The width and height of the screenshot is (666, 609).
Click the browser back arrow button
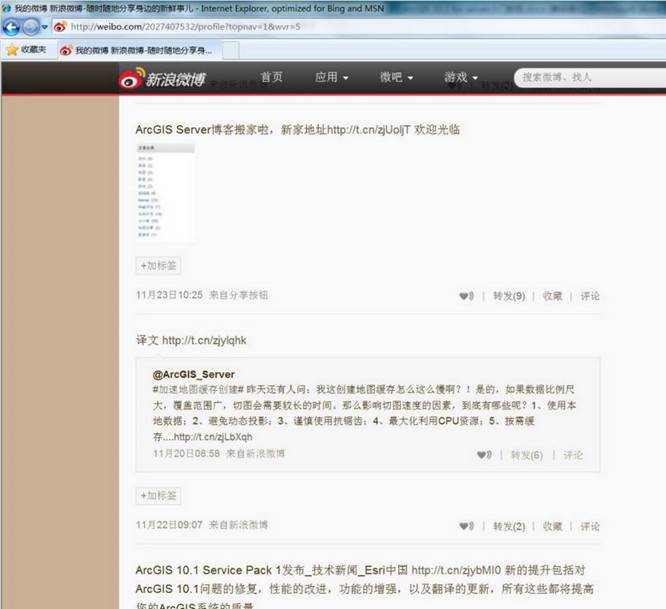pos(11,28)
